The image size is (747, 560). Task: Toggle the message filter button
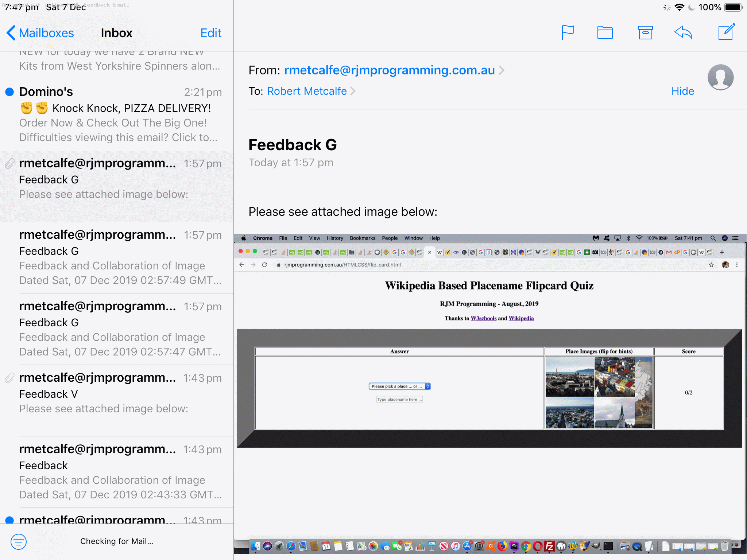pos(19,542)
